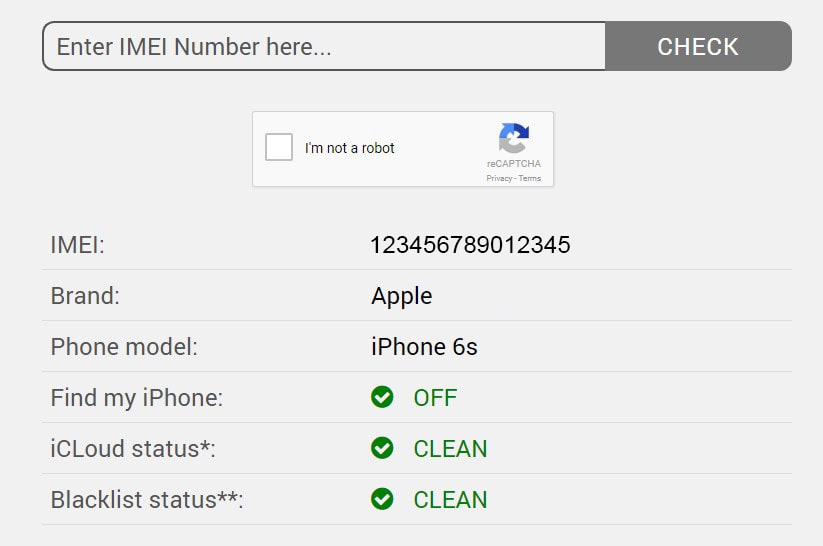
Task: Click the IMEI value 123456789012345
Action: (470, 245)
